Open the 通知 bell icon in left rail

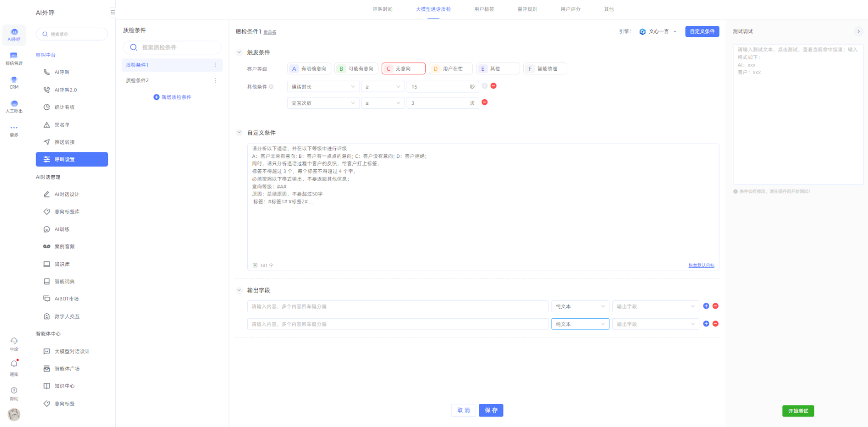(14, 364)
